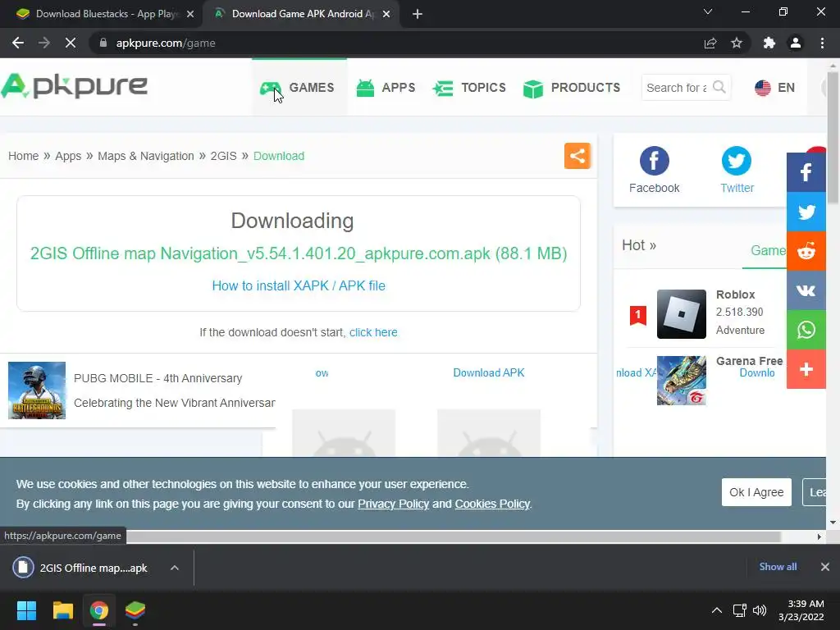Click the round Facebook icon

point(654,161)
